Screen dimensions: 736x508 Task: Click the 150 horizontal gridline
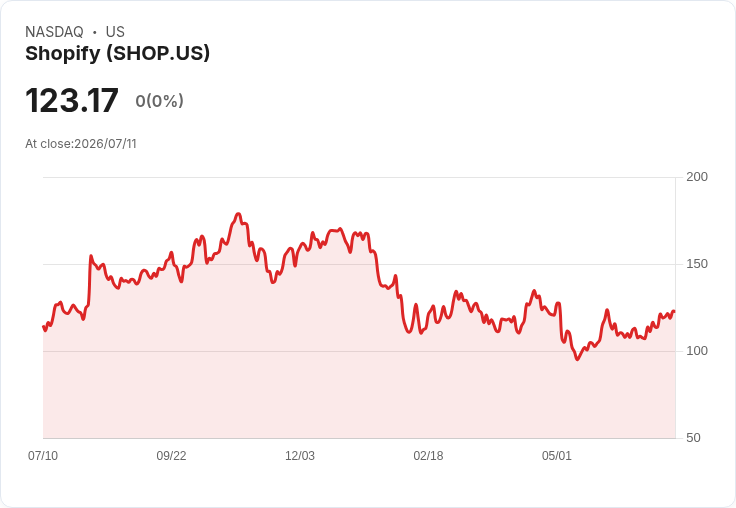[360, 264]
